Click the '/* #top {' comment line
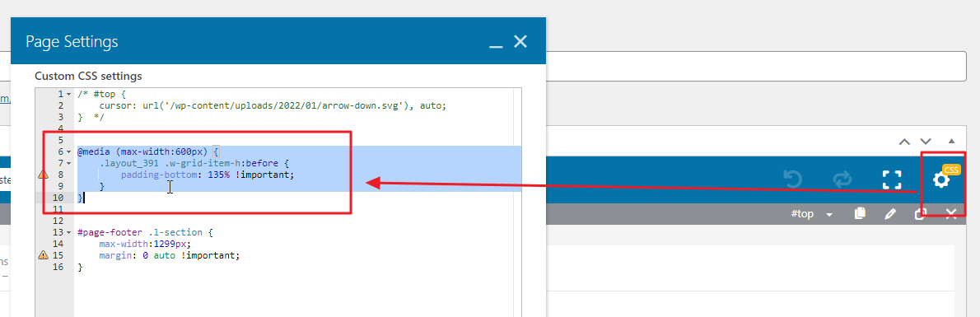The width and height of the screenshot is (980, 317). coord(102,95)
